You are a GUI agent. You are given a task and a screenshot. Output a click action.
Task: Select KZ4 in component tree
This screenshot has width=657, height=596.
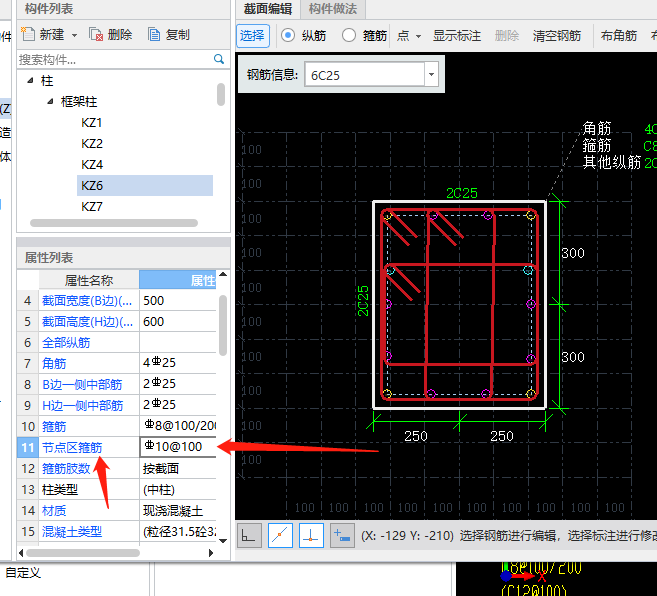[92, 164]
